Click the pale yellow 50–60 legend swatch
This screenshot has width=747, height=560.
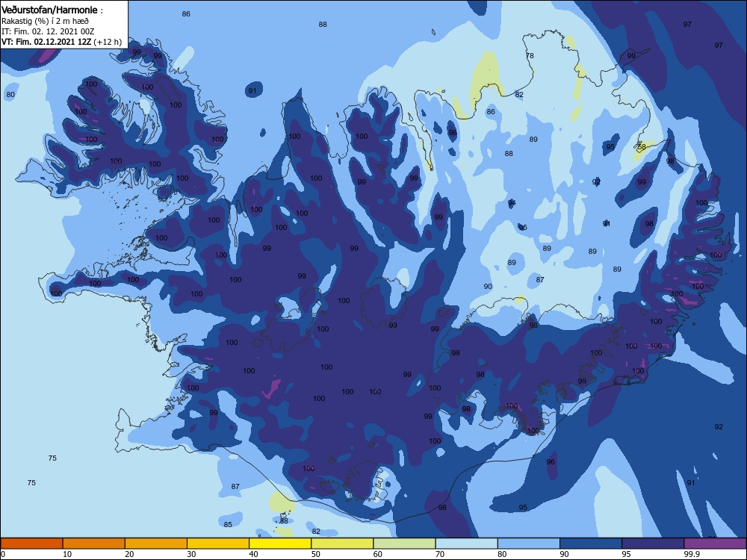coord(343,544)
